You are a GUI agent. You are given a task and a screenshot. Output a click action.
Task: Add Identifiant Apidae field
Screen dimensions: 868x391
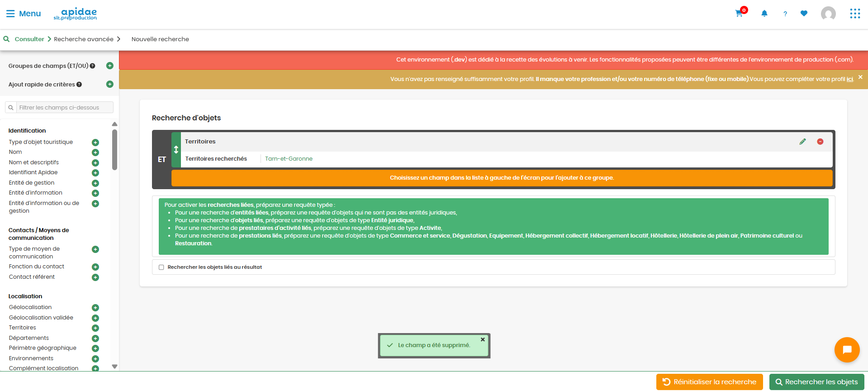(x=95, y=173)
